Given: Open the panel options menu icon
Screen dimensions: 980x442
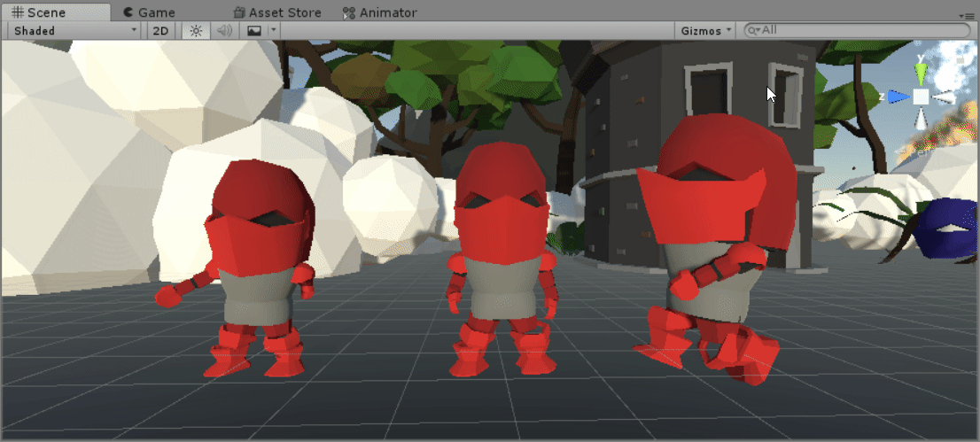Looking at the screenshot, I should (966, 16).
